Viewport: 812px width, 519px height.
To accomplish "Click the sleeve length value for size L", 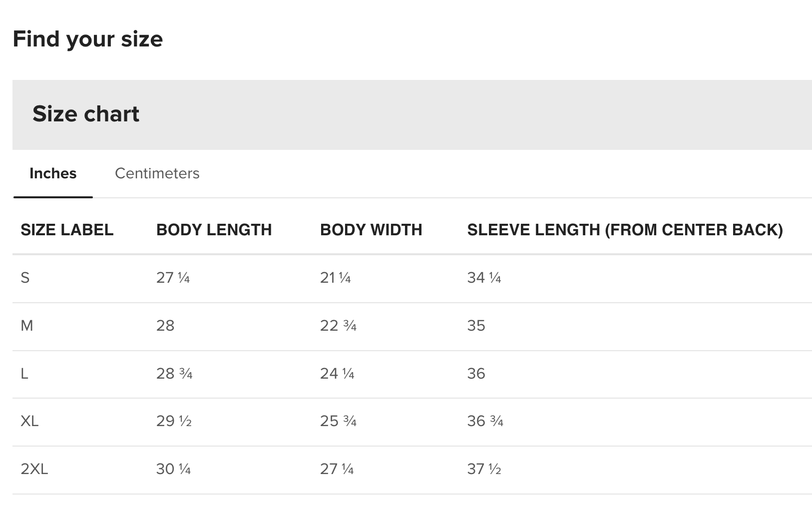I will tap(476, 374).
